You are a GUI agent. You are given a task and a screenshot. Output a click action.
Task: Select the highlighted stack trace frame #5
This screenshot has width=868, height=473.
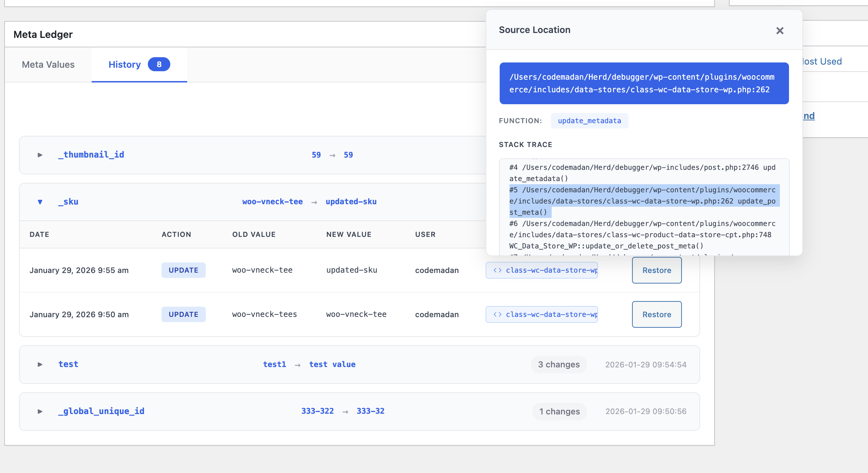pos(642,201)
